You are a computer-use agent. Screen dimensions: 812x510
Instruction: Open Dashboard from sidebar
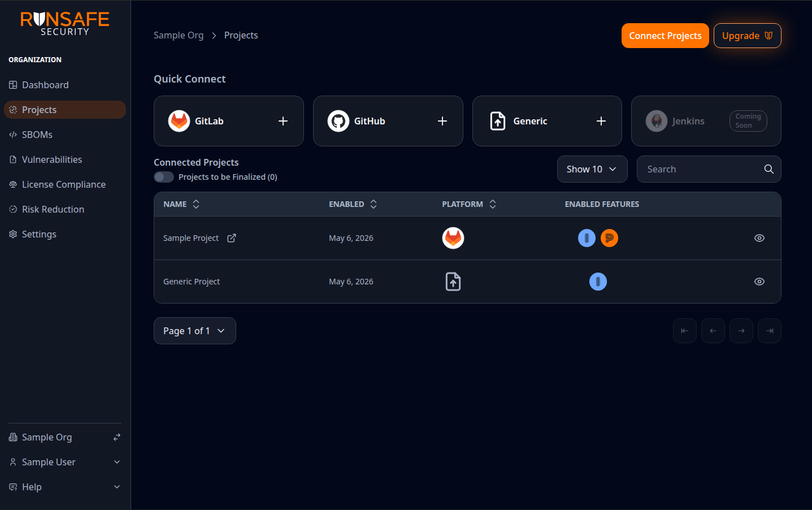[x=65, y=85]
